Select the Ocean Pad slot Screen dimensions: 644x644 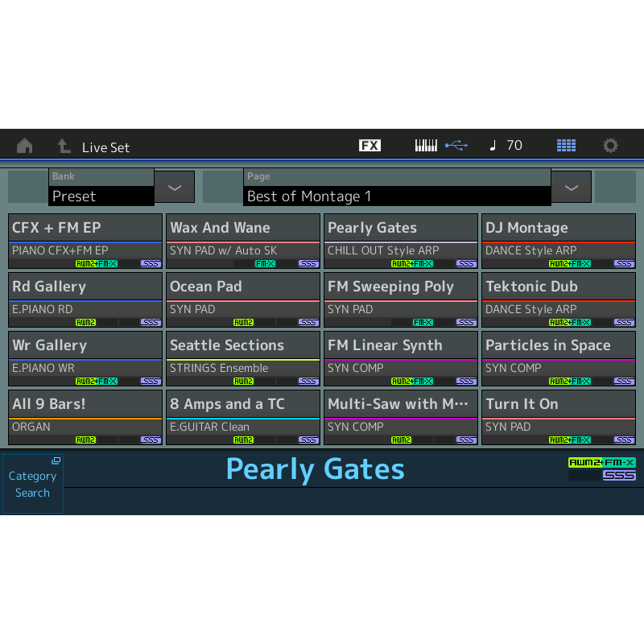(243, 299)
